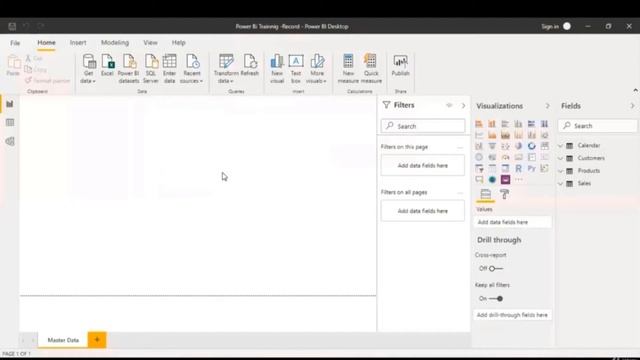Toggle Filters pane visibility eye icon
This screenshot has height=360, width=640.
(449, 105)
